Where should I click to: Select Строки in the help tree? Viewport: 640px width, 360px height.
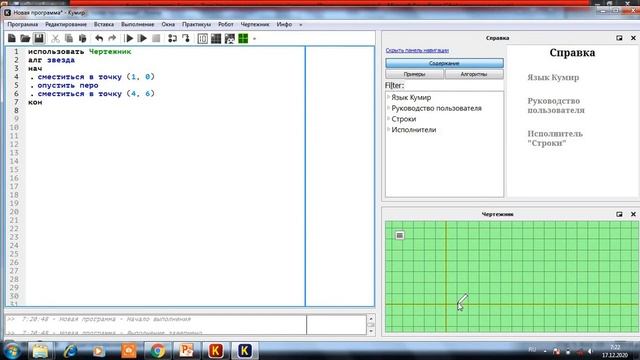[404, 119]
